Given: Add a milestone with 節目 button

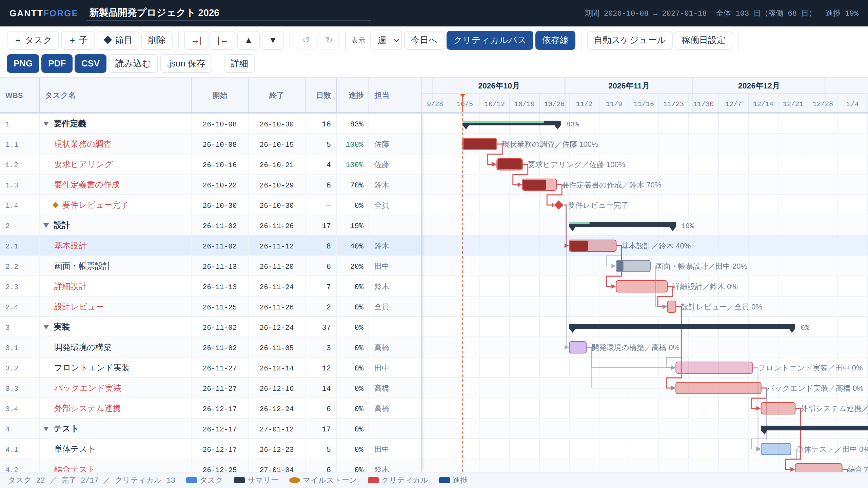Looking at the screenshot, I should (118, 40).
